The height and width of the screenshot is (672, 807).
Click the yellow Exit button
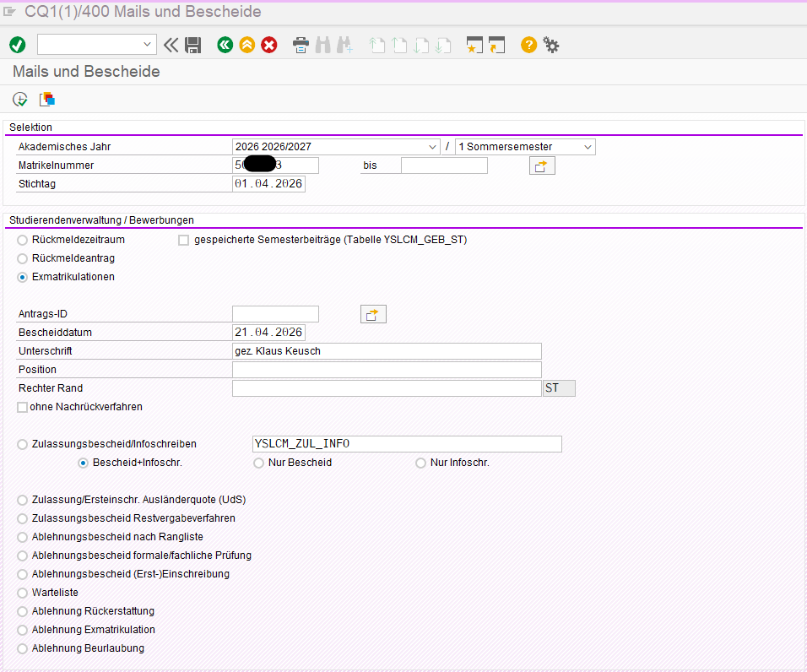tap(247, 46)
